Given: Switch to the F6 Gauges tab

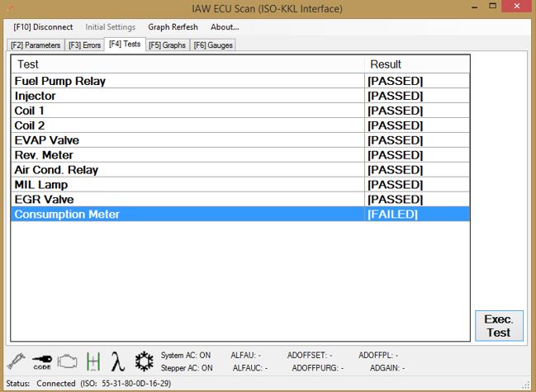Looking at the screenshot, I should click(x=211, y=45).
